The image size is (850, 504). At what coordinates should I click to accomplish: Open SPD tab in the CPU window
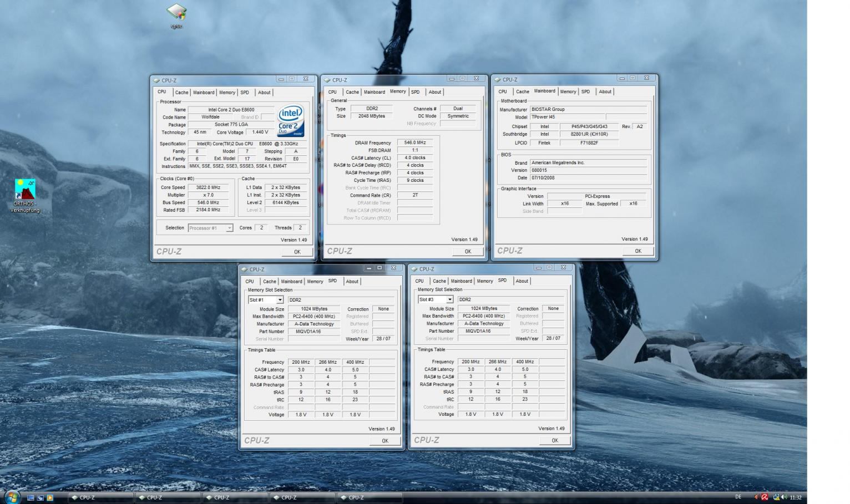click(245, 93)
